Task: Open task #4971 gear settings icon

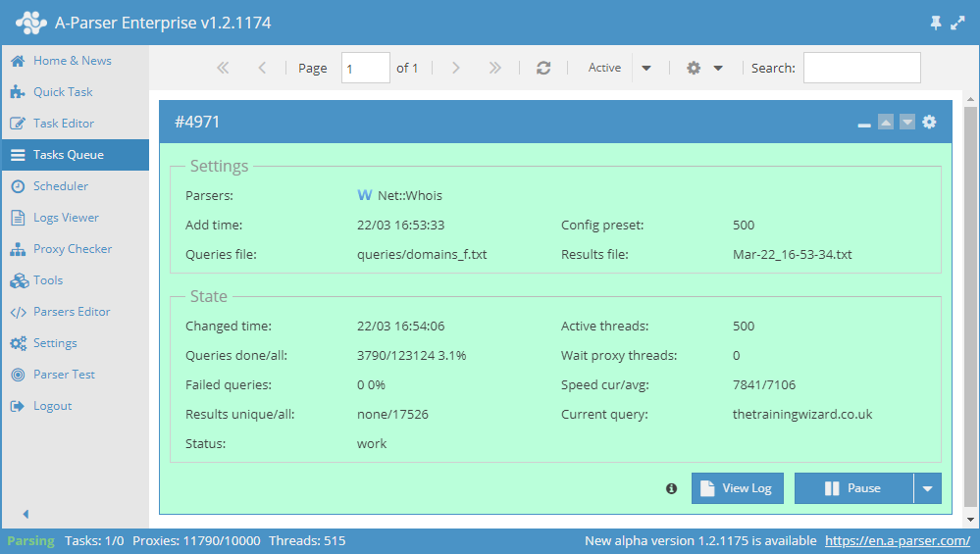Action: tap(929, 123)
